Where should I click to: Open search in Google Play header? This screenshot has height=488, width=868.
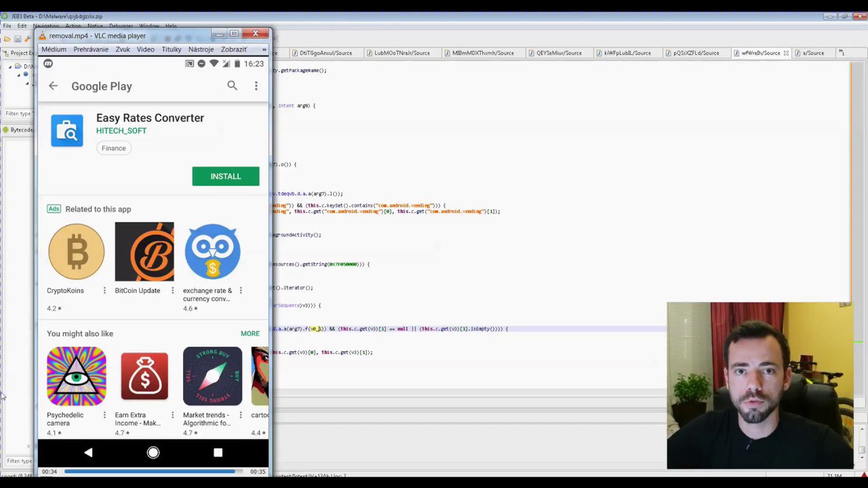pos(232,85)
